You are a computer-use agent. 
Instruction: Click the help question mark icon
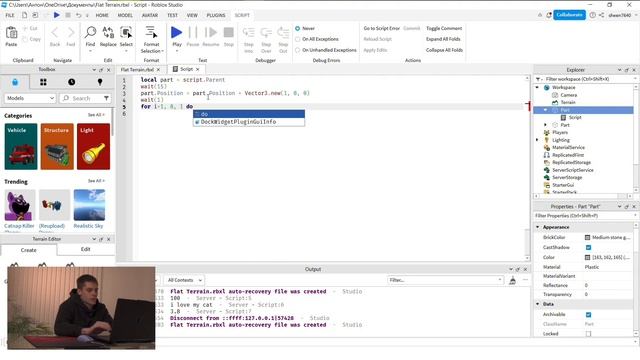[592, 15]
